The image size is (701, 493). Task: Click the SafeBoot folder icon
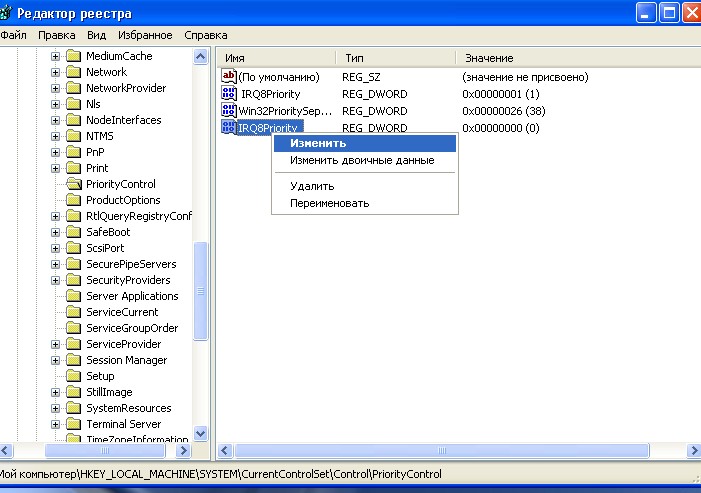[x=74, y=232]
